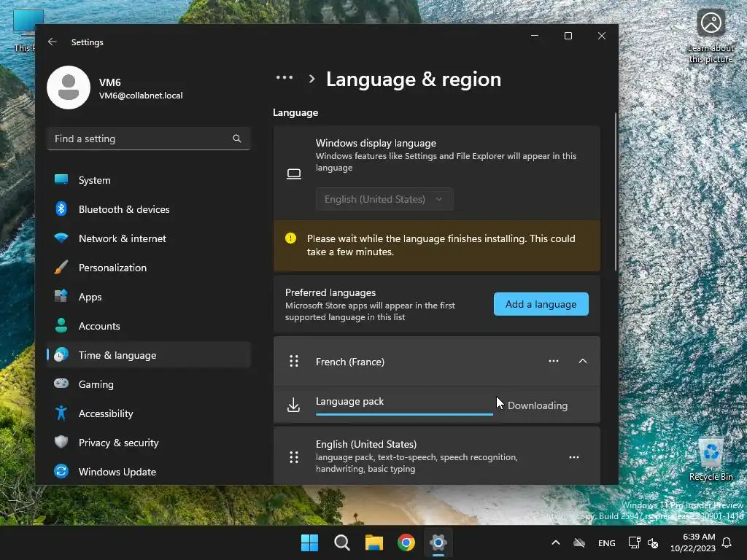The width and height of the screenshot is (747, 560).
Task: Click the Bluetooth icon in sidebar
Action: 61,209
